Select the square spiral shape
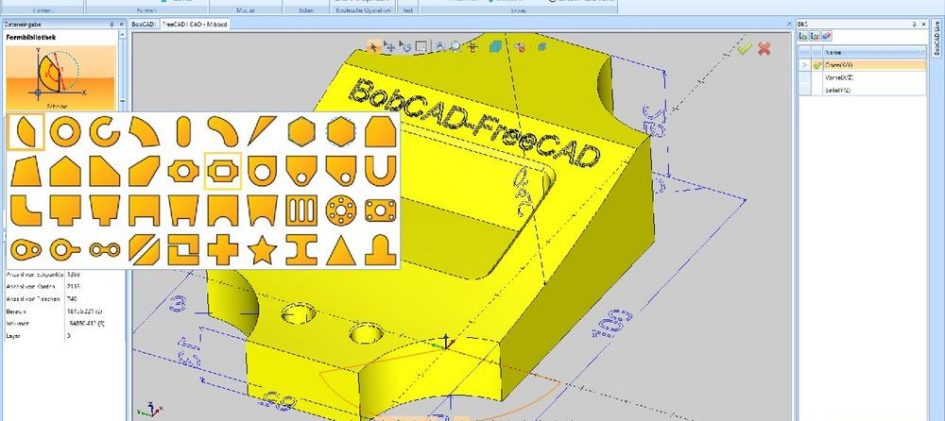This screenshot has height=421, width=945. coord(183,249)
